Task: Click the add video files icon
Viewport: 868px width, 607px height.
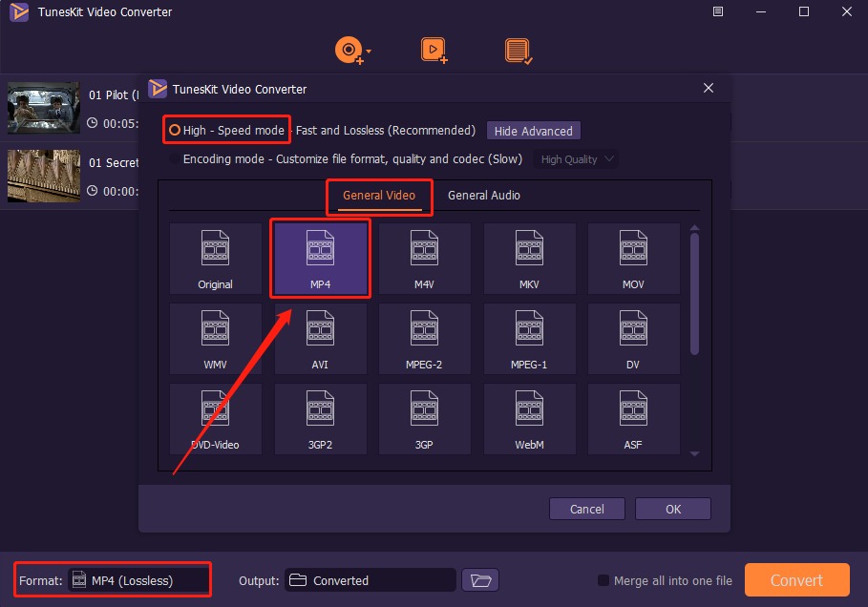Action: coord(434,51)
